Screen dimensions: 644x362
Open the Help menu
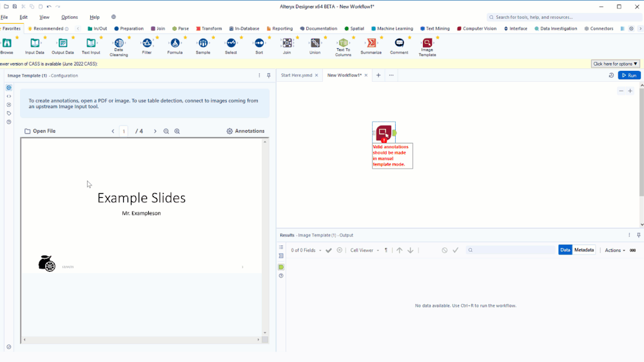coord(95,17)
